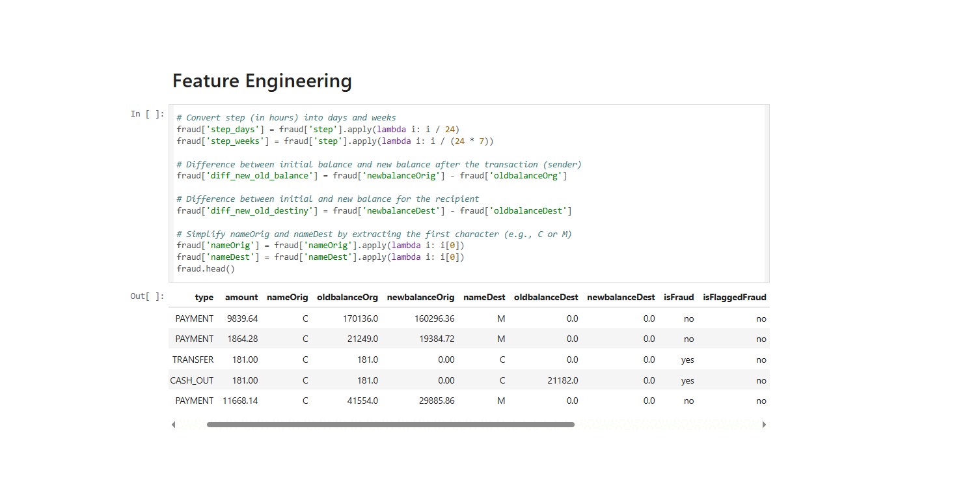Click the 'nameDest' column header

click(x=484, y=298)
